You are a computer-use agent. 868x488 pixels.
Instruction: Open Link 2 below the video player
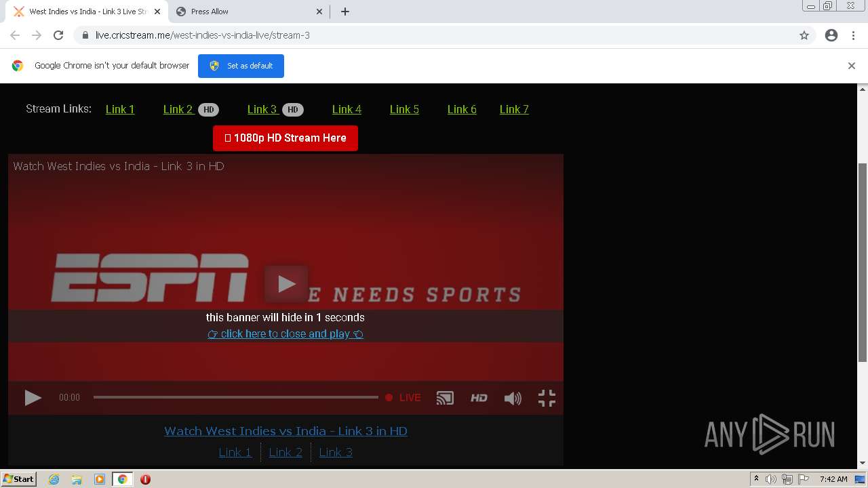(x=285, y=452)
